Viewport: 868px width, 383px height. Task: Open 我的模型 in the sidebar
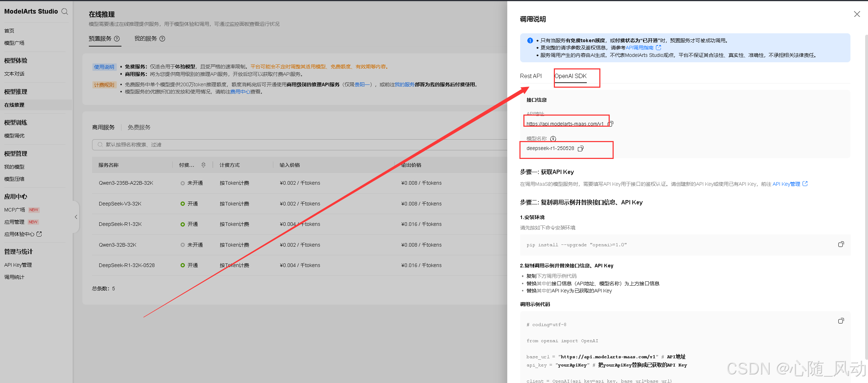(14, 167)
